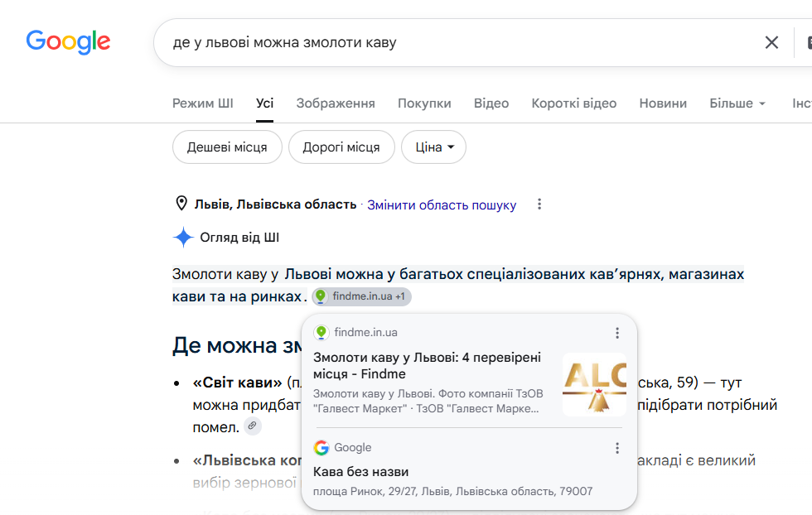Open three-dot menu beside location line
Screen dimensions: 812x515
click(539, 204)
